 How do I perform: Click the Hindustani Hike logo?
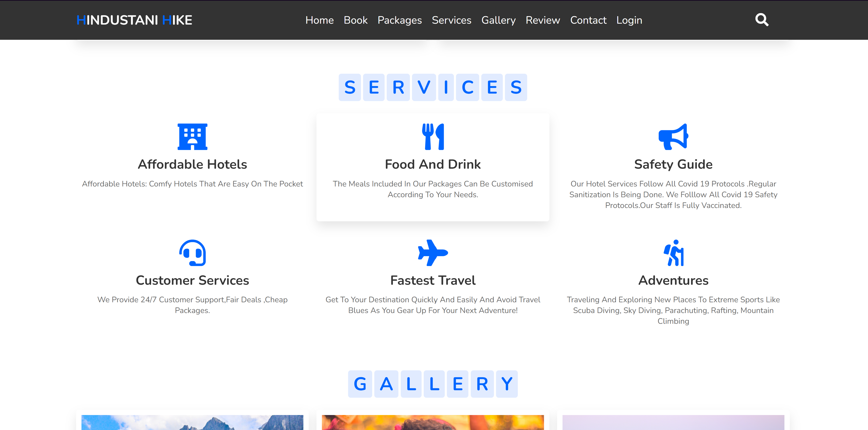(134, 20)
